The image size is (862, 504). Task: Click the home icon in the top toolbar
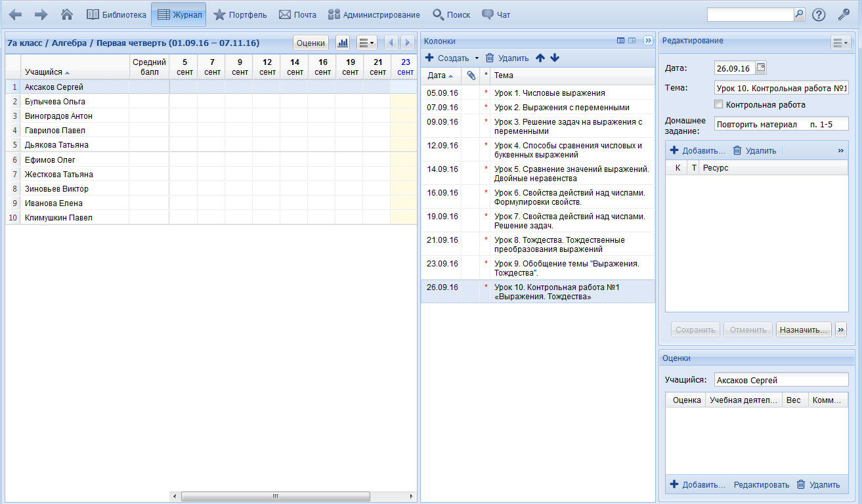pos(66,14)
